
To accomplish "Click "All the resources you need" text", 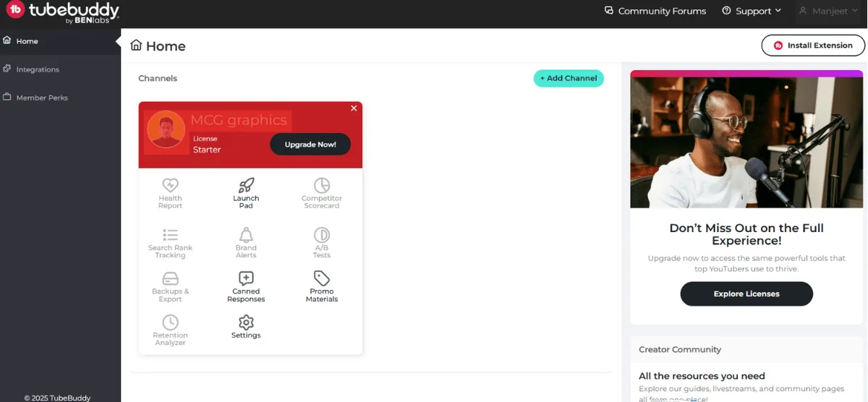I will tap(702, 376).
